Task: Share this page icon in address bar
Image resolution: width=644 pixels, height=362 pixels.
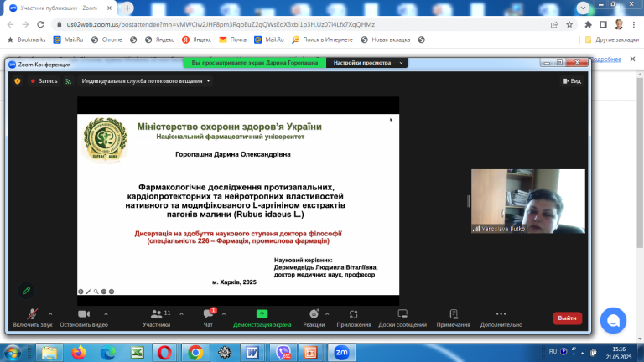Action: 554,24
